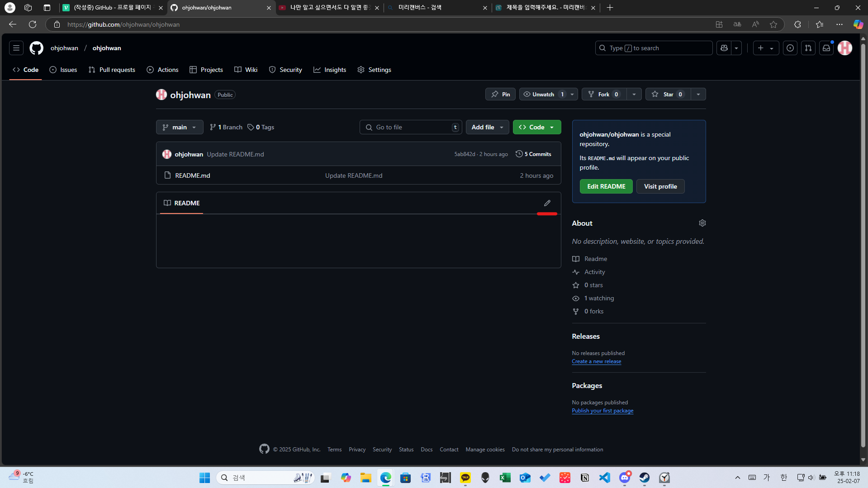868x488 pixels.
Task: Expand the Star lists dropdown arrow
Action: [x=698, y=94]
